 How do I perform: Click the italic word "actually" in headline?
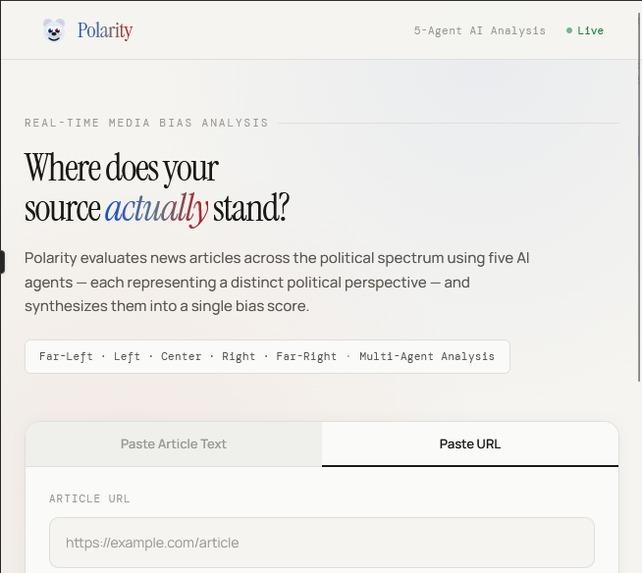[157, 209]
